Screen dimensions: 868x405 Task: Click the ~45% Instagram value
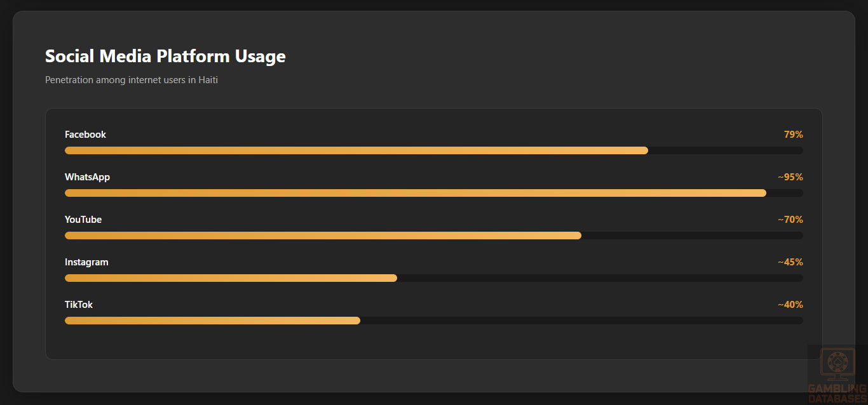click(x=790, y=262)
